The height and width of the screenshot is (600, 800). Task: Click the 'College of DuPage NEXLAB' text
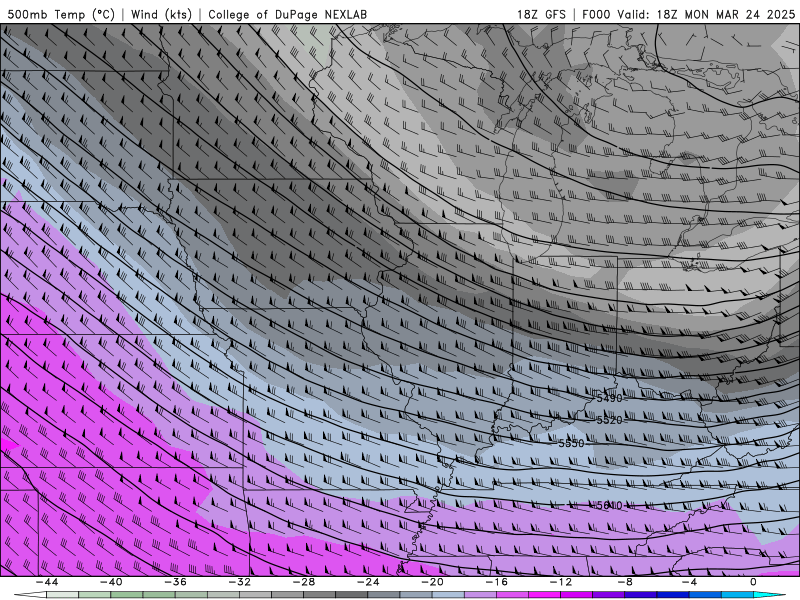point(287,14)
